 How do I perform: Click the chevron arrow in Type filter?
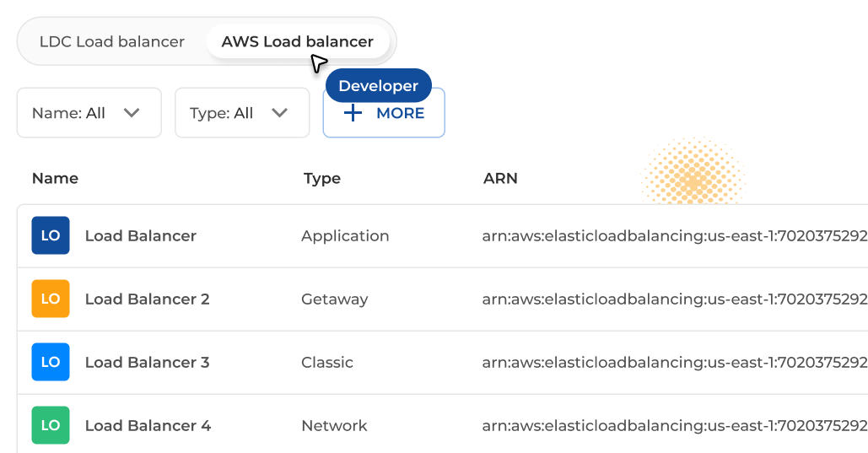(x=280, y=113)
